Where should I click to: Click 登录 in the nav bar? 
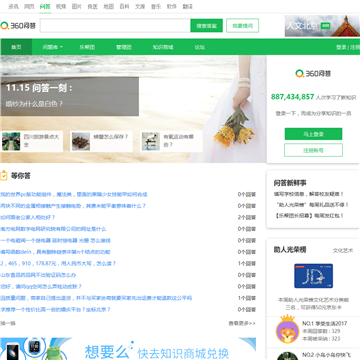click(x=341, y=47)
